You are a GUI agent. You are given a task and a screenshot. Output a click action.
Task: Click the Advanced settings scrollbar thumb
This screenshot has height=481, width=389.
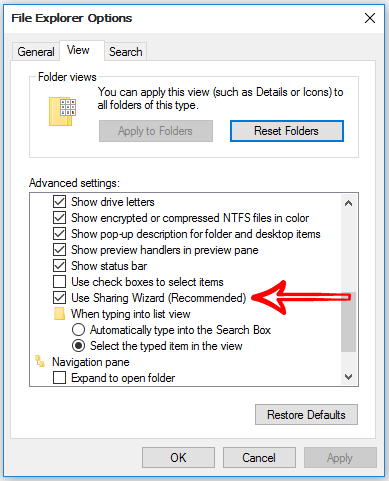pos(348,322)
